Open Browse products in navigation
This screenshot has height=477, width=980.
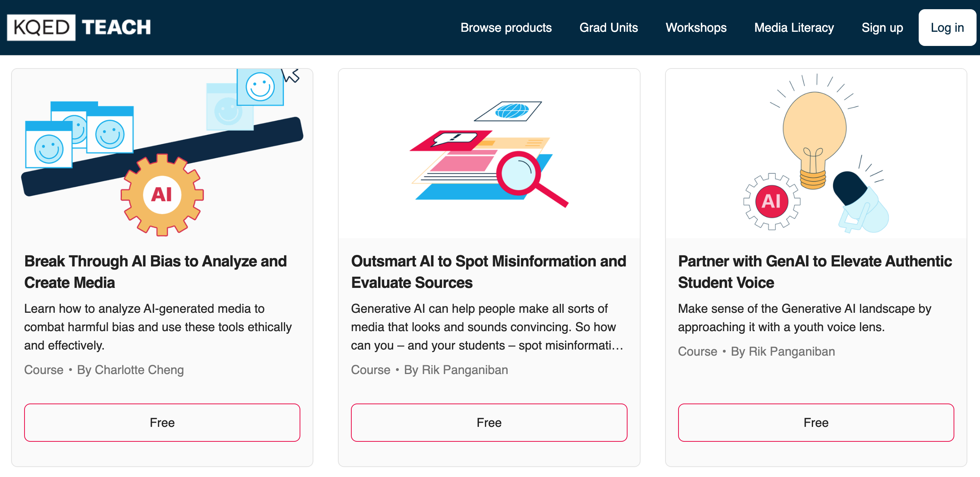(x=506, y=28)
